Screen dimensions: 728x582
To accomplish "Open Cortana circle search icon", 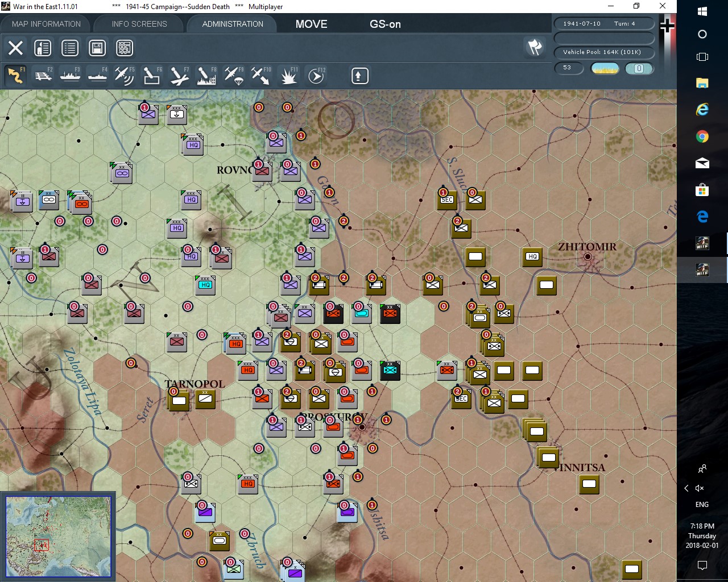I will [x=702, y=34].
